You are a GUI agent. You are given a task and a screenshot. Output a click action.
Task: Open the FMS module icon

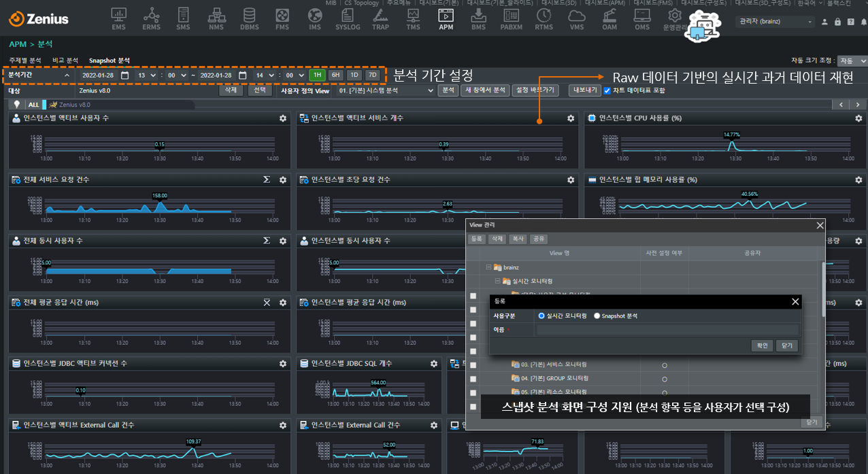[x=282, y=18]
